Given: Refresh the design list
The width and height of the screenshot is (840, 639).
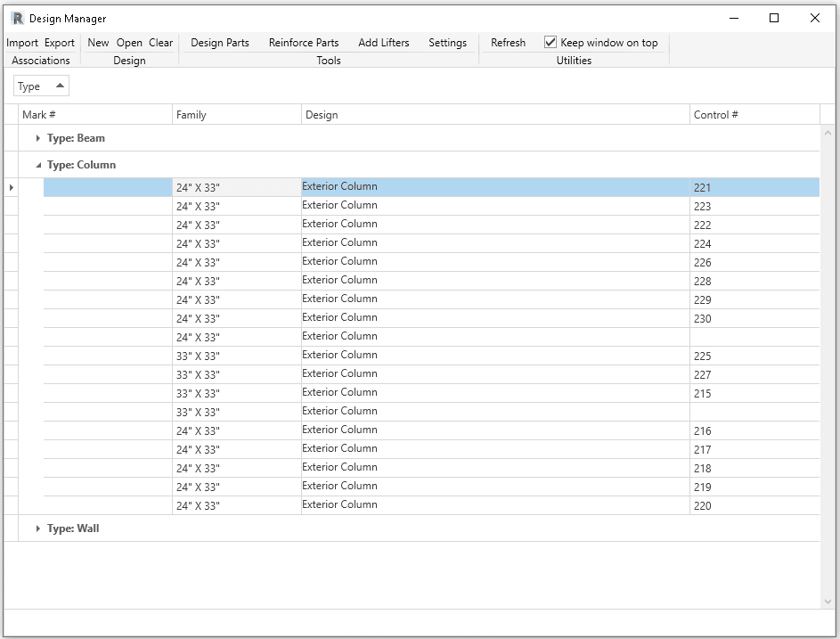Looking at the screenshot, I should click(508, 43).
